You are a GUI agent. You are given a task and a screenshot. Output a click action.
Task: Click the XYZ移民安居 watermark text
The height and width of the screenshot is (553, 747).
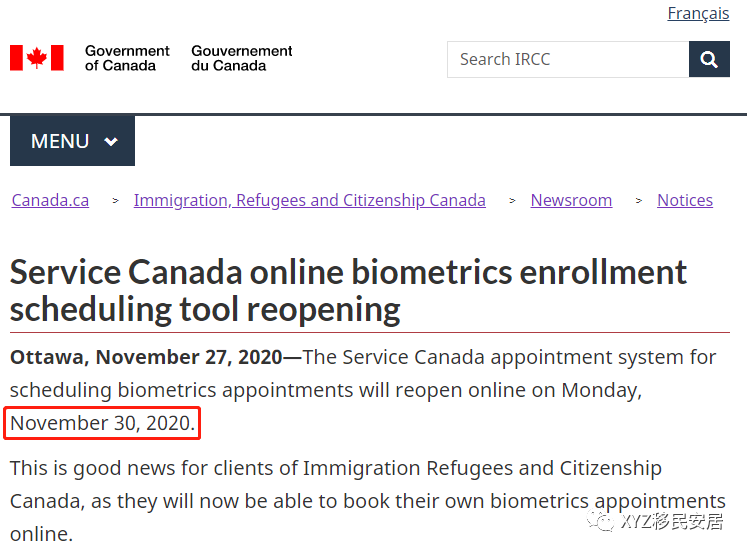[x=672, y=521]
